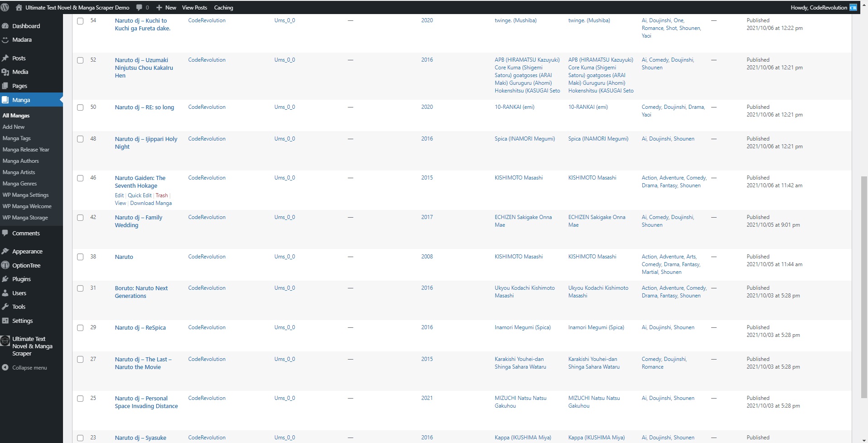Click Download Manga link for Naruto Gaiden
The height and width of the screenshot is (443, 868).
(x=151, y=203)
